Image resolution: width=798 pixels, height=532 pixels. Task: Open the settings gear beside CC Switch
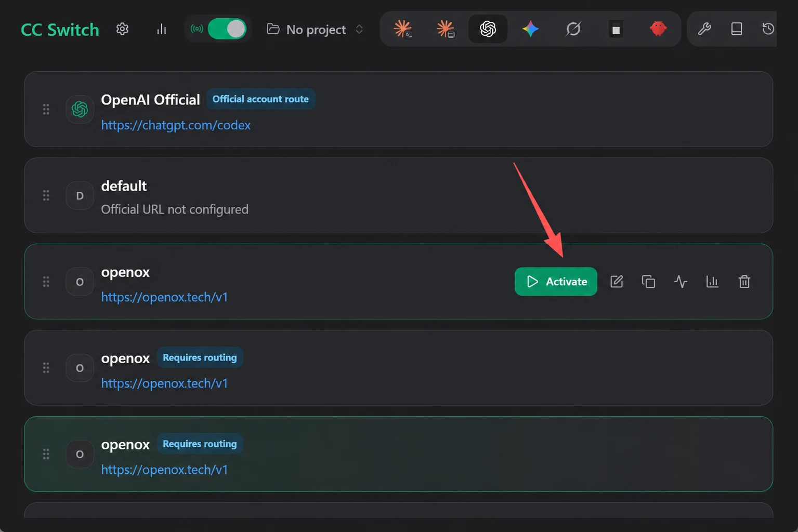pyautogui.click(x=122, y=29)
